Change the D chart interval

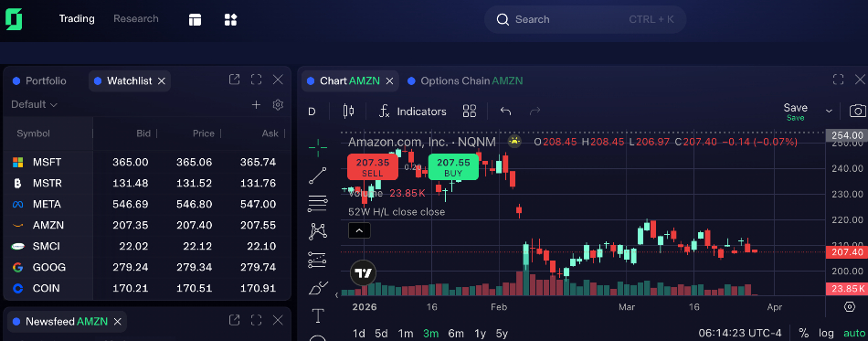tap(312, 112)
